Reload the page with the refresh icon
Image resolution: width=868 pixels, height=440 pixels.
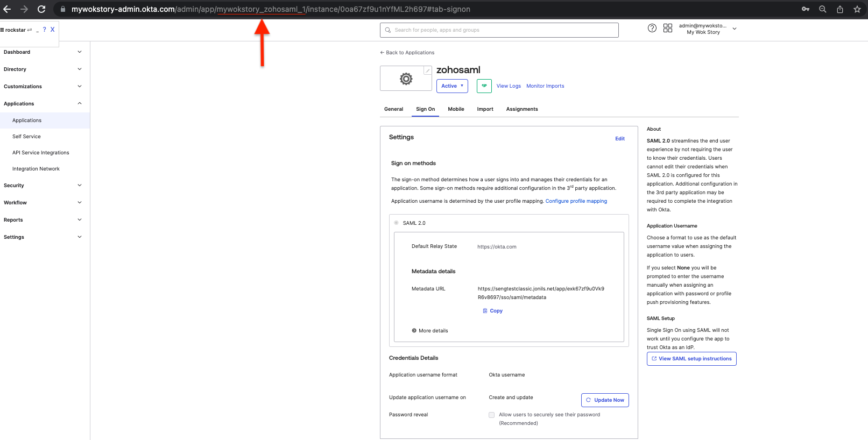[x=41, y=9]
